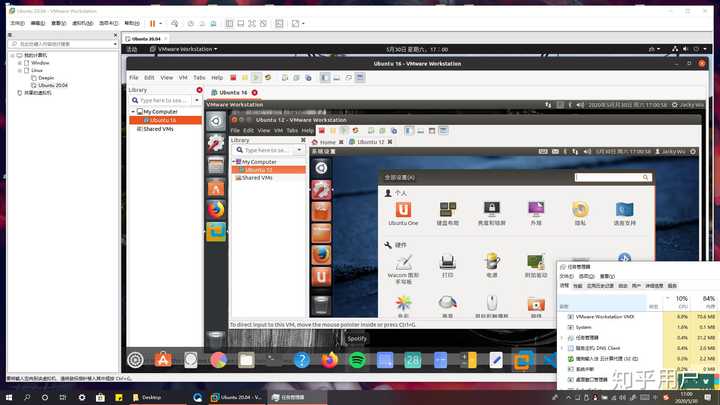
Task: Open the calendar icon showing 28 in the dock
Action: [412, 360]
